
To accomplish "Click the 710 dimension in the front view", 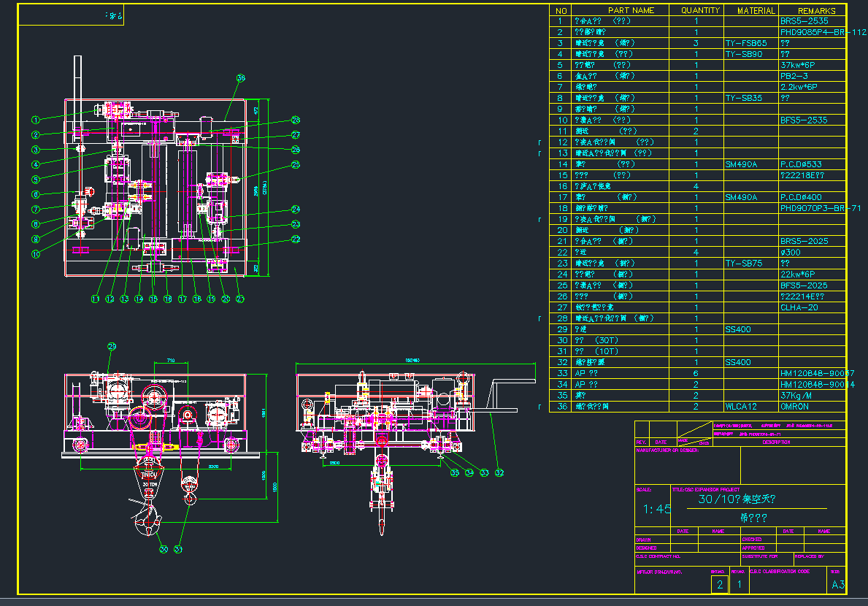I will [x=169, y=361].
